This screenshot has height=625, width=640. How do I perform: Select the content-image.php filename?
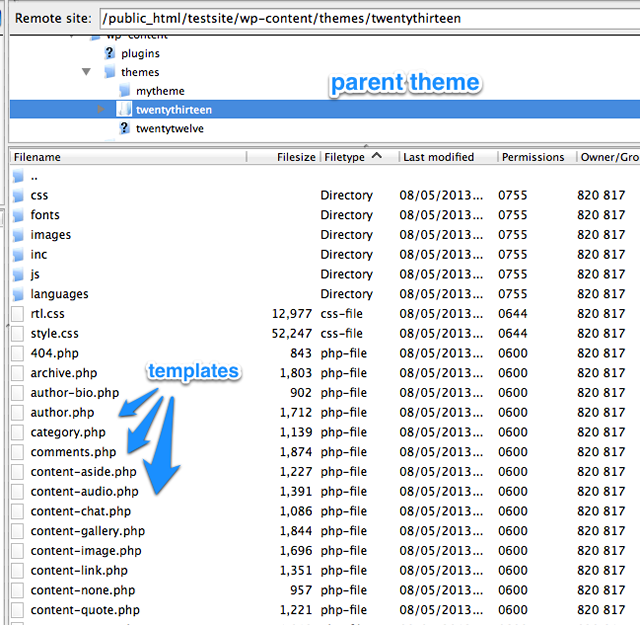[86, 551]
